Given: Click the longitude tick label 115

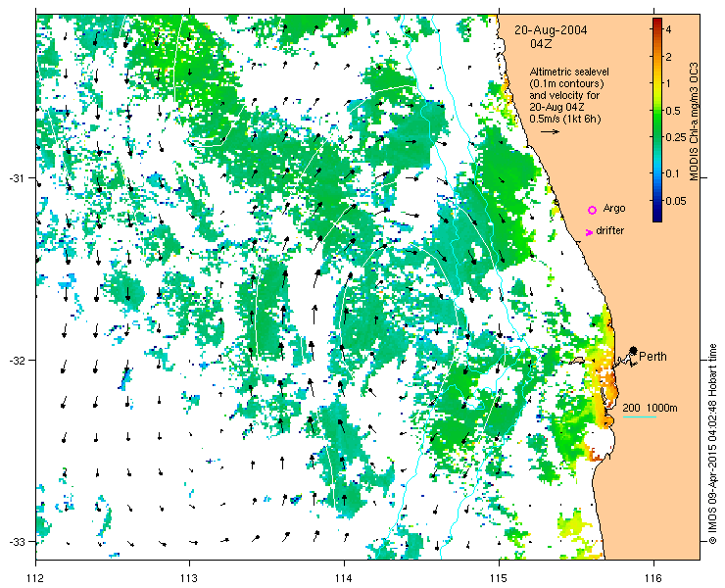Looking at the screenshot, I should (x=499, y=578).
